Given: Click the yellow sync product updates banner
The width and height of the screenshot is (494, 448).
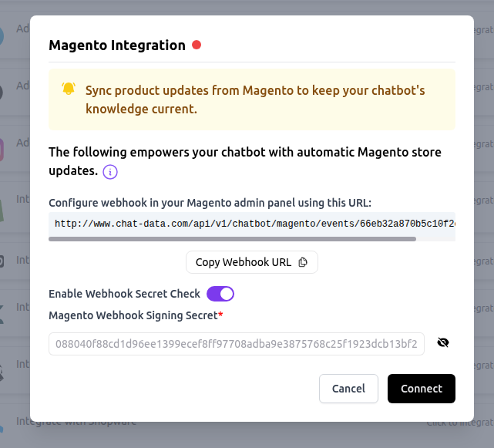Looking at the screenshot, I should [252, 99].
